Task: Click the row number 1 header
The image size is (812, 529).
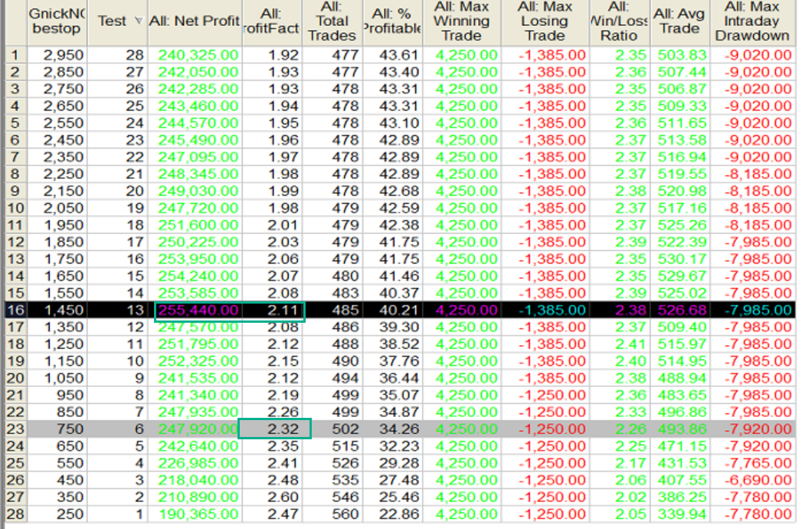Action: click(13, 55)
